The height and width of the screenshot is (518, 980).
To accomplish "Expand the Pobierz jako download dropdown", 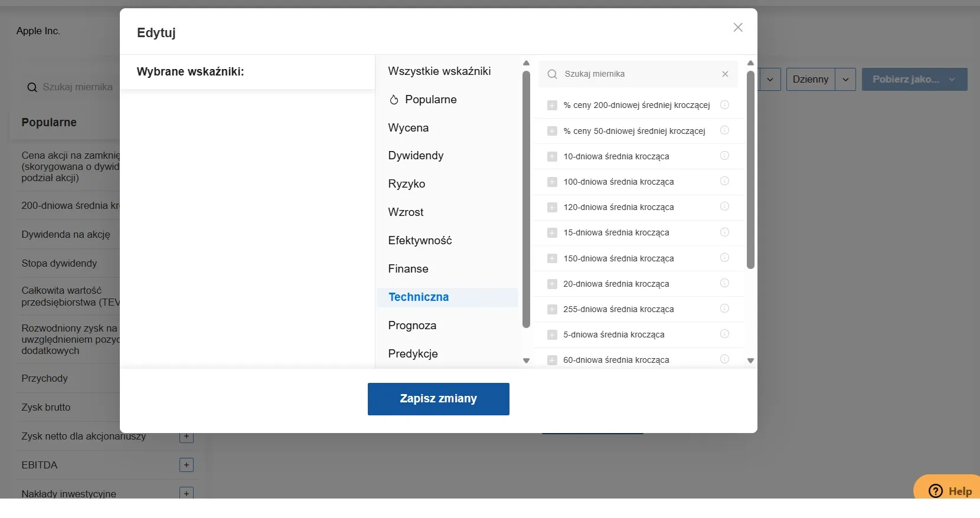I will point(952,80).
